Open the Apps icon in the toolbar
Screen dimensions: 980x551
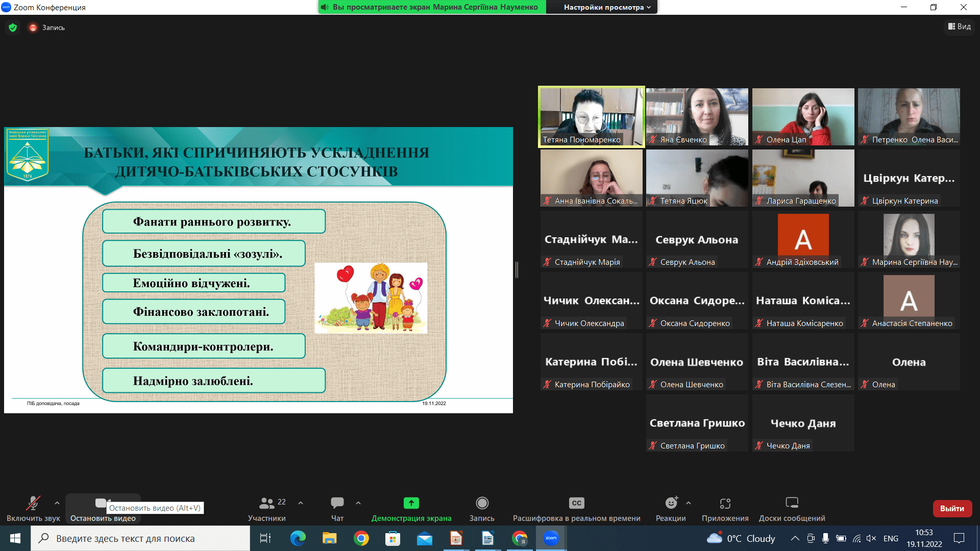(x=725, y=503)
